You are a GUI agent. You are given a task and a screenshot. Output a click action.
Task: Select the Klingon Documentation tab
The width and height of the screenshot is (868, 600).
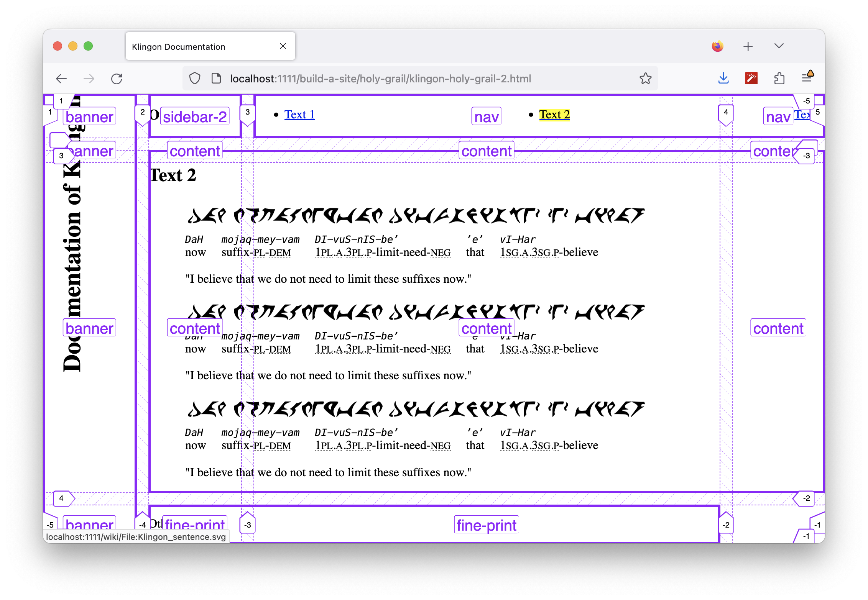click(x=210, y=46)
